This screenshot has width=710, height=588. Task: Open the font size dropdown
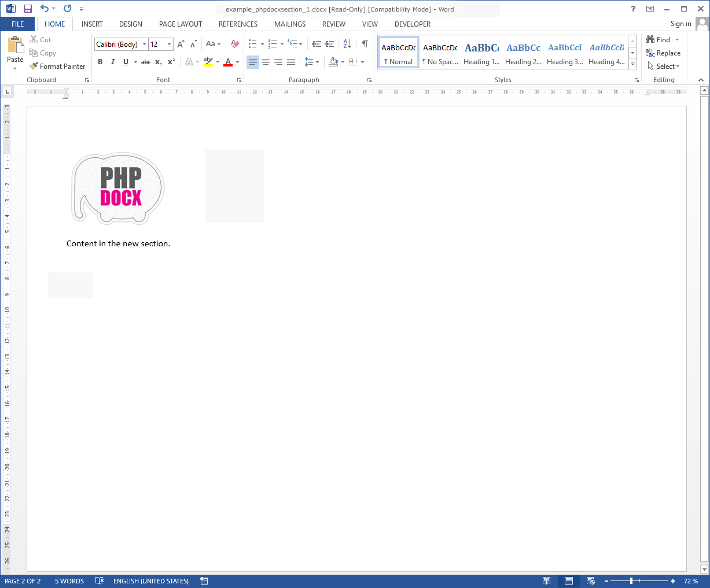coord(170,45)
